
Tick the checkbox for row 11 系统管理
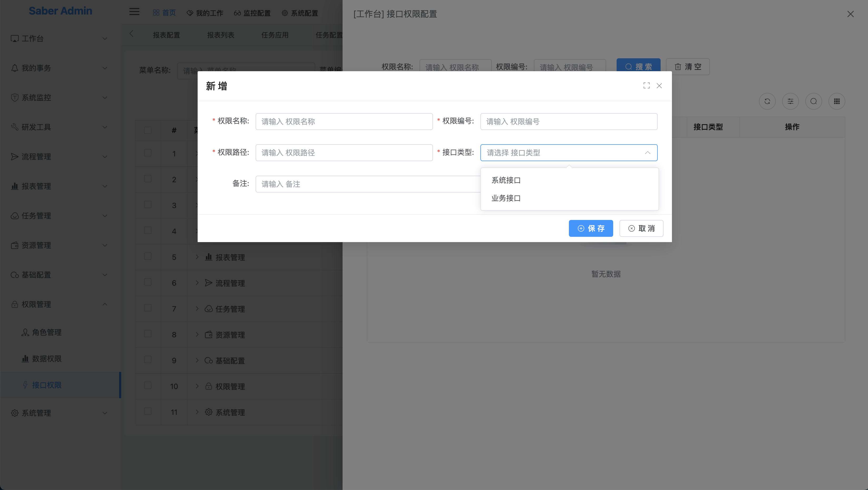(148, 411)
